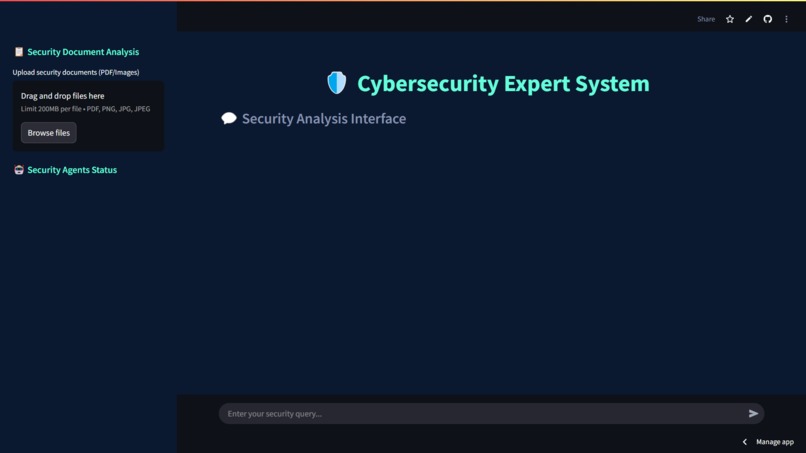
Task: Click the robot icon beside Security Agents Status
Action: click(19, 170)
